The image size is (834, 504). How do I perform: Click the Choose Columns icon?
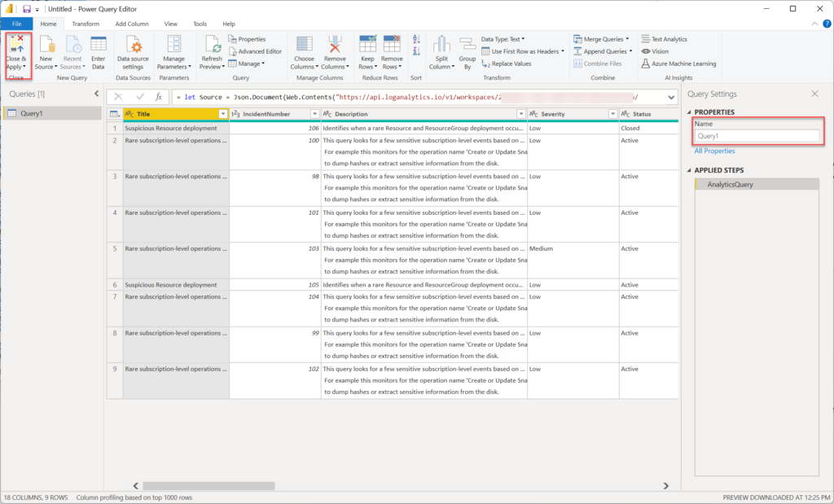point(305,44)
